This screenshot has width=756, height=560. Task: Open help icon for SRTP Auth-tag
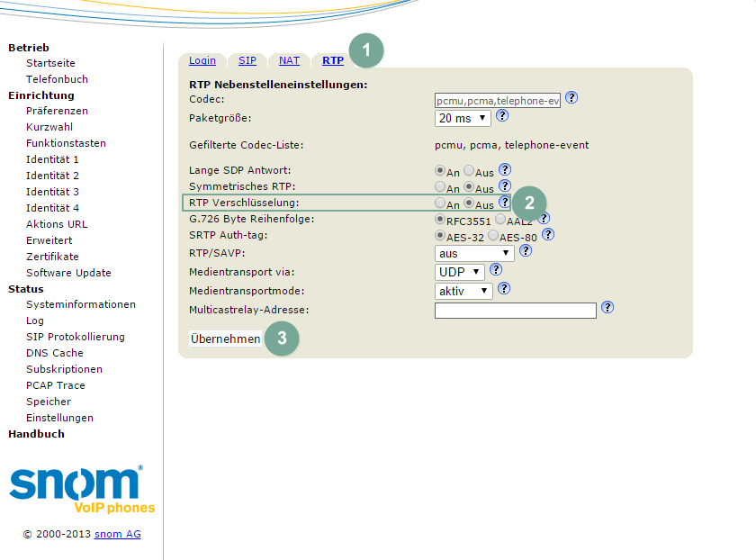[x=547, y=234]
